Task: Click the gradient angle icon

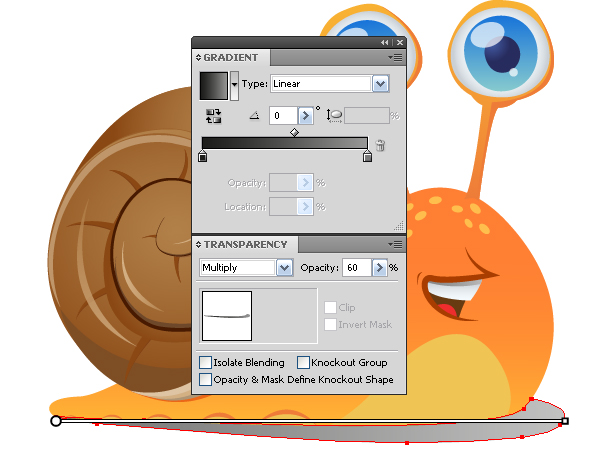Action: click(x=254, y=115)
